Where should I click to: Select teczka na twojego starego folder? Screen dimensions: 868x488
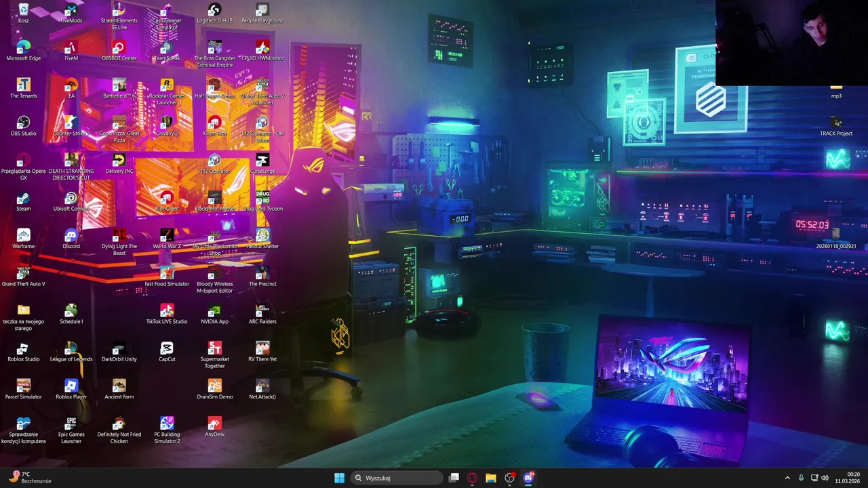tap(24, 317)
